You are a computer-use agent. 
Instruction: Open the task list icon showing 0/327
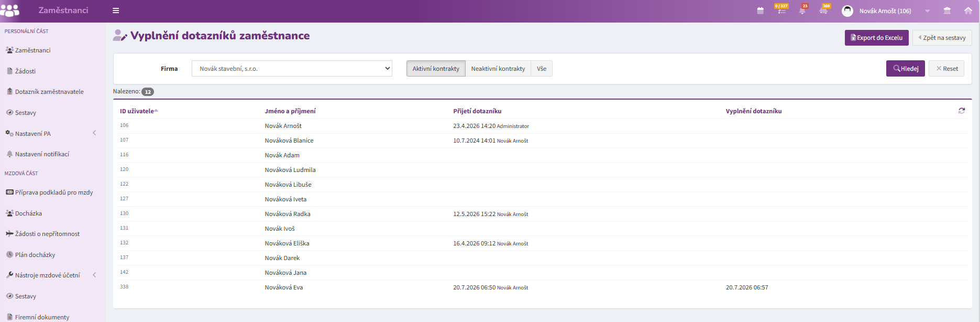pyautogui.click(x=781, y=9)
